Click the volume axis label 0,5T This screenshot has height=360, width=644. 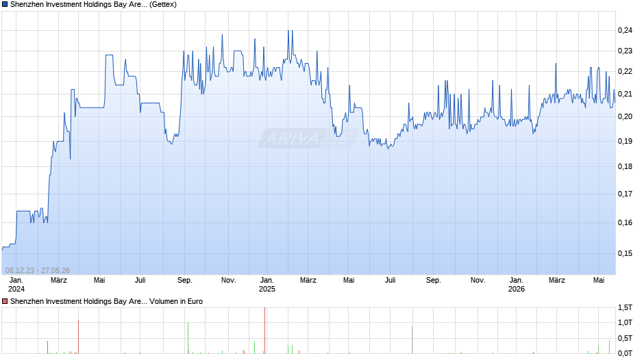click(625, 338)
